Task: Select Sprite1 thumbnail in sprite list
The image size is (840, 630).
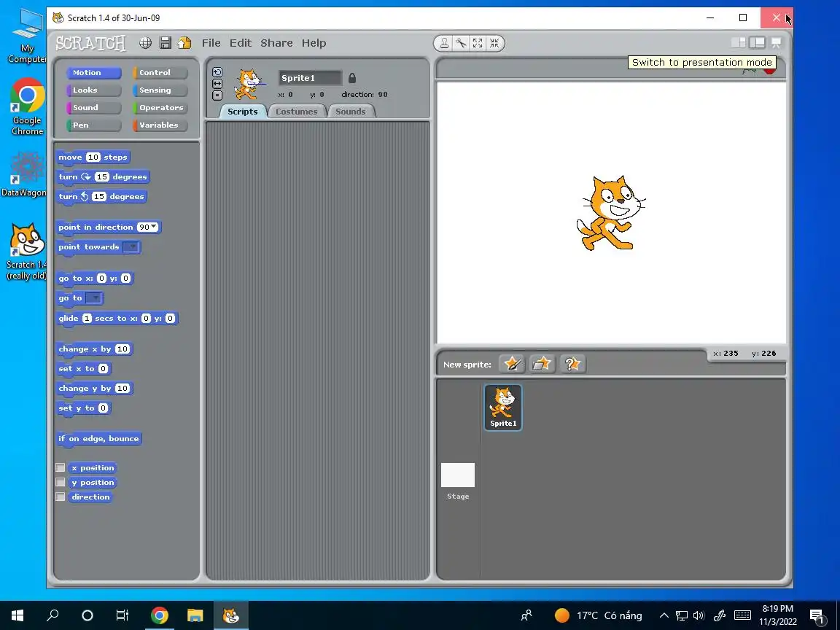Action: [503, 407]
